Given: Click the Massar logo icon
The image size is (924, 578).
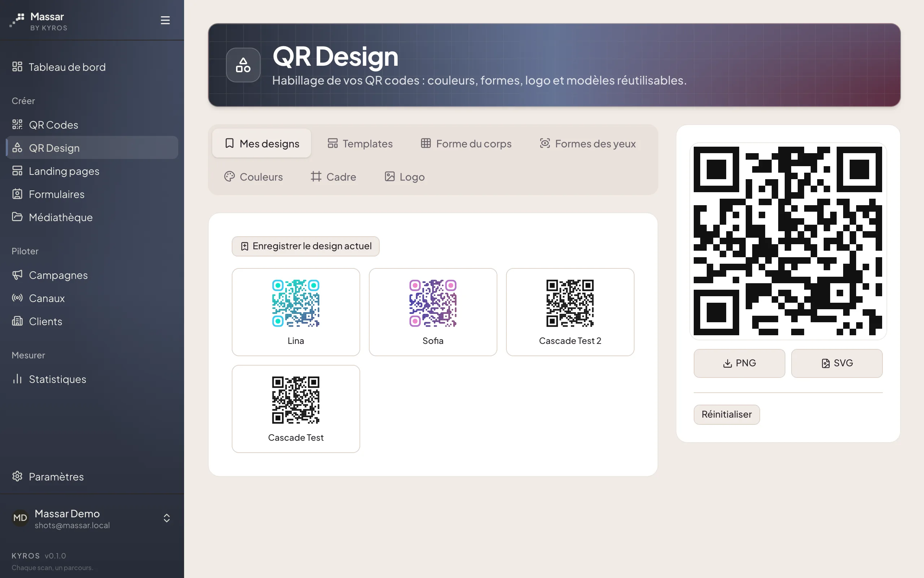Looking at the screenshot, I should coord(17,20).
